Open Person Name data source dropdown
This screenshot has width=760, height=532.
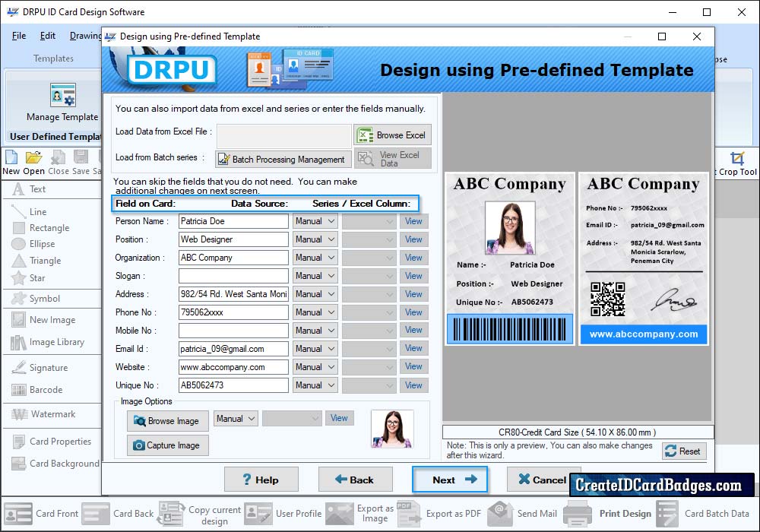click(x=315, y=221)
